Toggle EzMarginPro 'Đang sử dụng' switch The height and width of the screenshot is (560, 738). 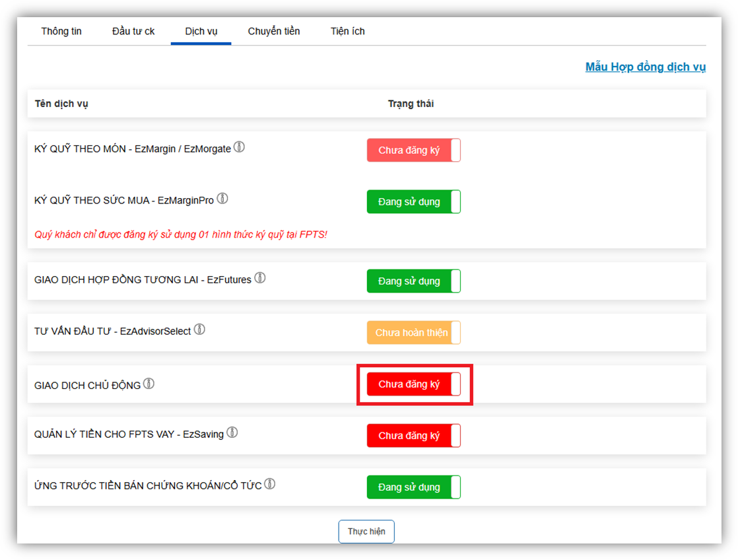click(x=414, y=201)
